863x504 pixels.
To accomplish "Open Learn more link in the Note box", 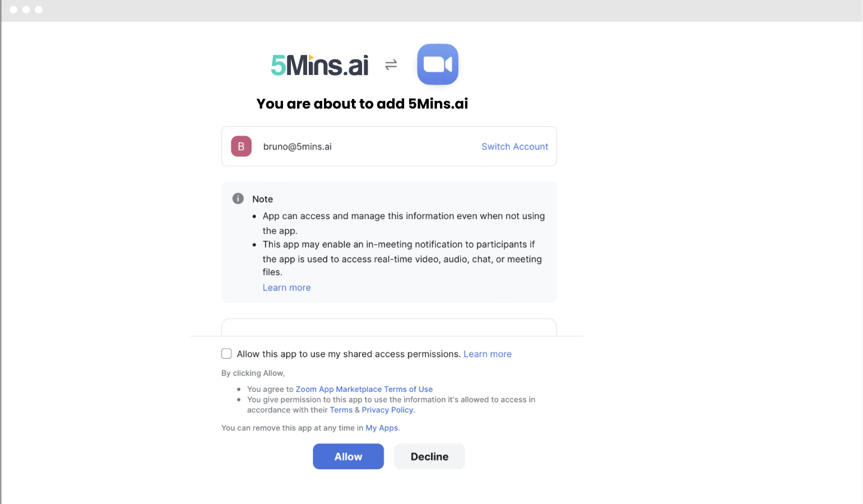I will [286, 287].
